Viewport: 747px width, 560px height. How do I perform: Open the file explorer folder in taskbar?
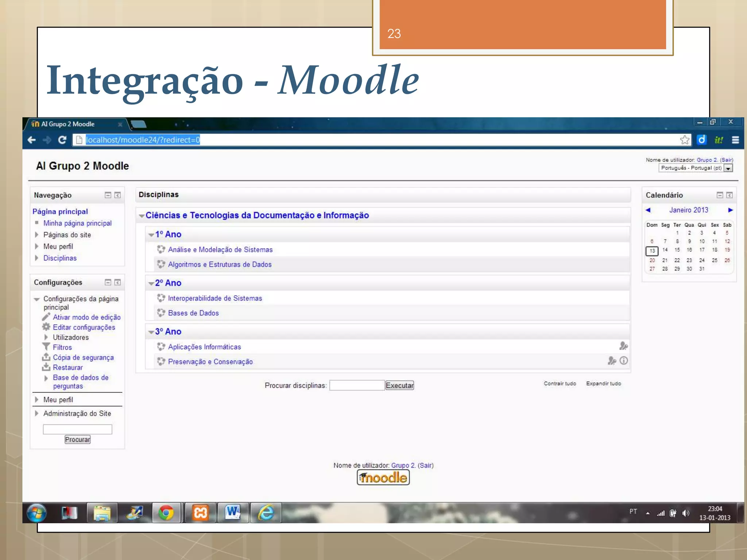[x=102, y=513]
